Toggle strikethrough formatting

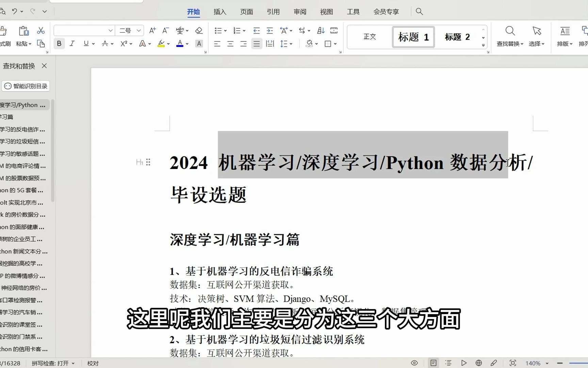pyautogui.click(x=105, y=44)
